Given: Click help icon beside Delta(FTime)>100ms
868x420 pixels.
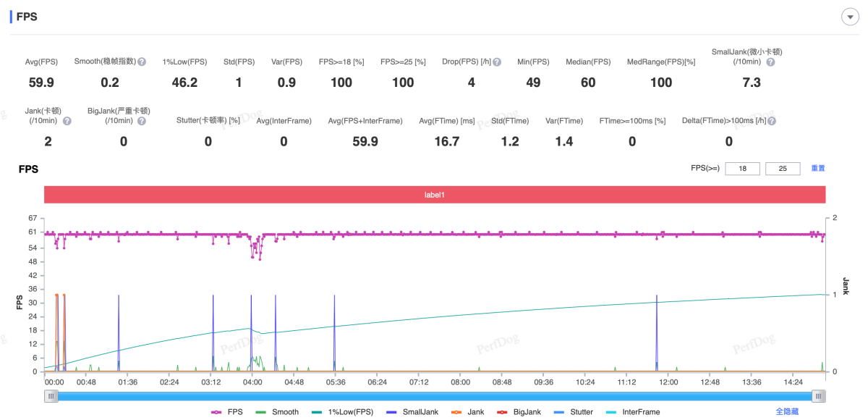Looking at the screenshot, I should point(771,121).
